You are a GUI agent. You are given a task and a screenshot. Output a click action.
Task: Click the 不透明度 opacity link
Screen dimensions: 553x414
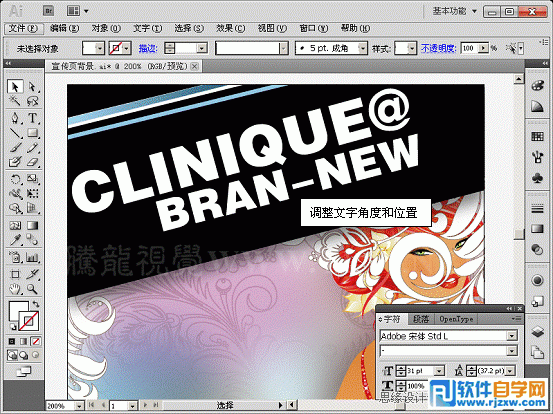(x=439, y=48)
